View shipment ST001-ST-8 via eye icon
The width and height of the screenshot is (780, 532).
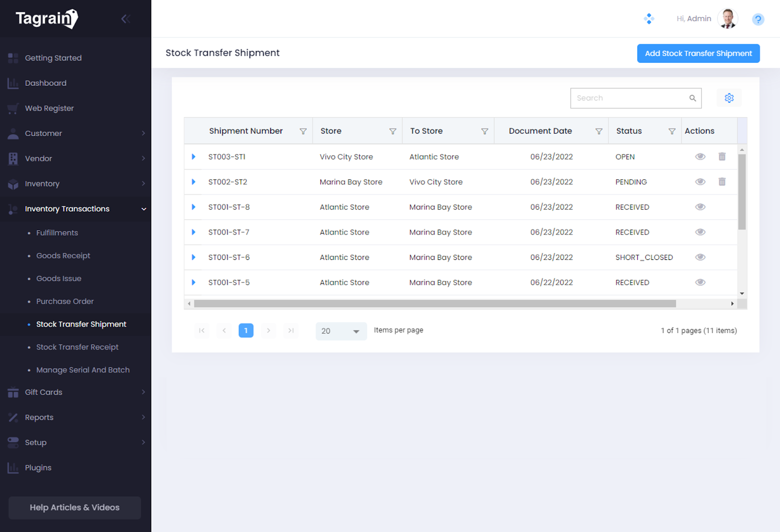click(700, 207)
